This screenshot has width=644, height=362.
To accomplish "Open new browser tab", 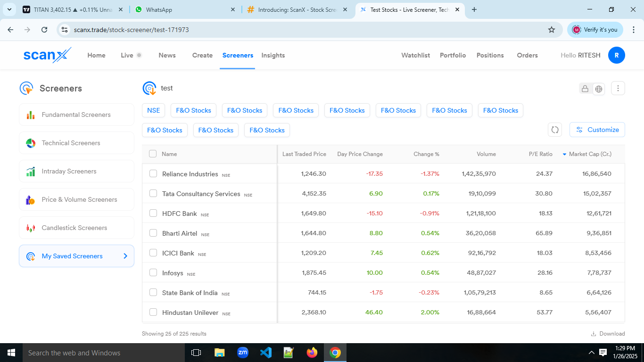I will 474,9.
